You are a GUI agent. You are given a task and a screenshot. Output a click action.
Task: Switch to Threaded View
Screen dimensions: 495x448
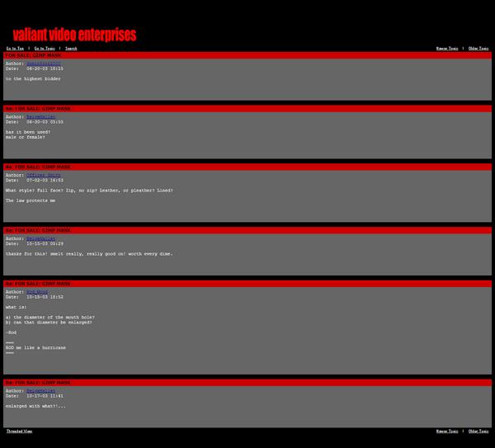19,431
